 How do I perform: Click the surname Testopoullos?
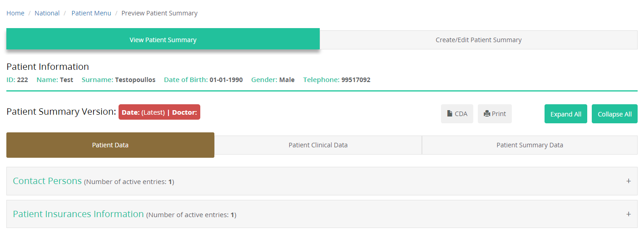[x=135, y=80]
